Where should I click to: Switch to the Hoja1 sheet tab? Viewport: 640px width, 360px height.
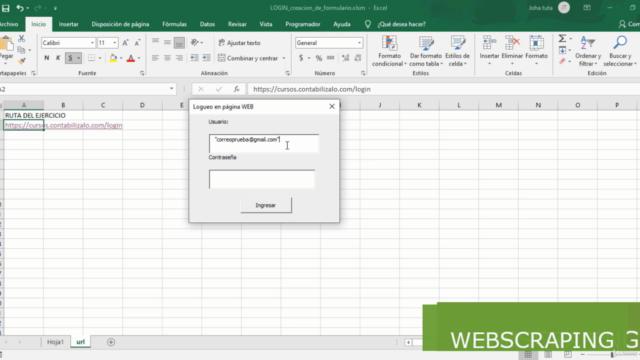[56, 342]
